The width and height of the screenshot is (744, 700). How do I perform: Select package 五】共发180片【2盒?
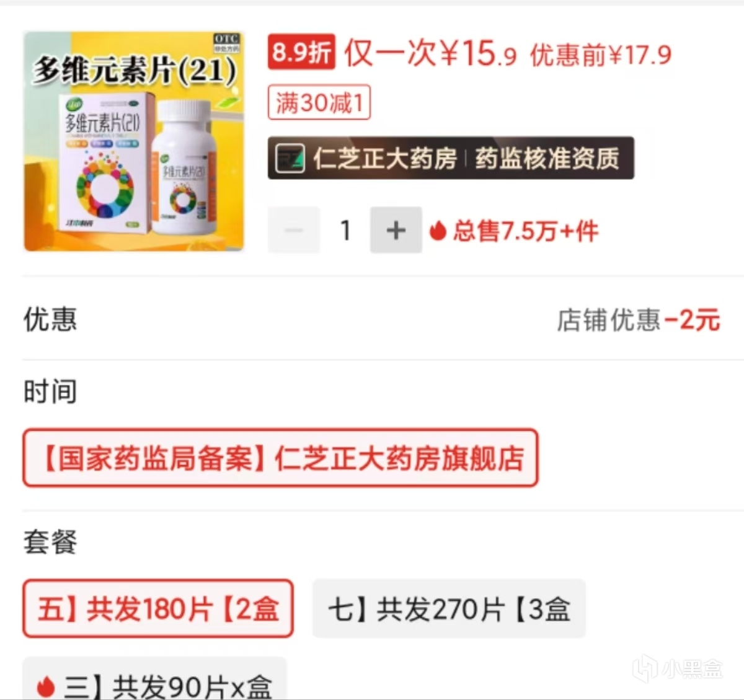point(158,609)
